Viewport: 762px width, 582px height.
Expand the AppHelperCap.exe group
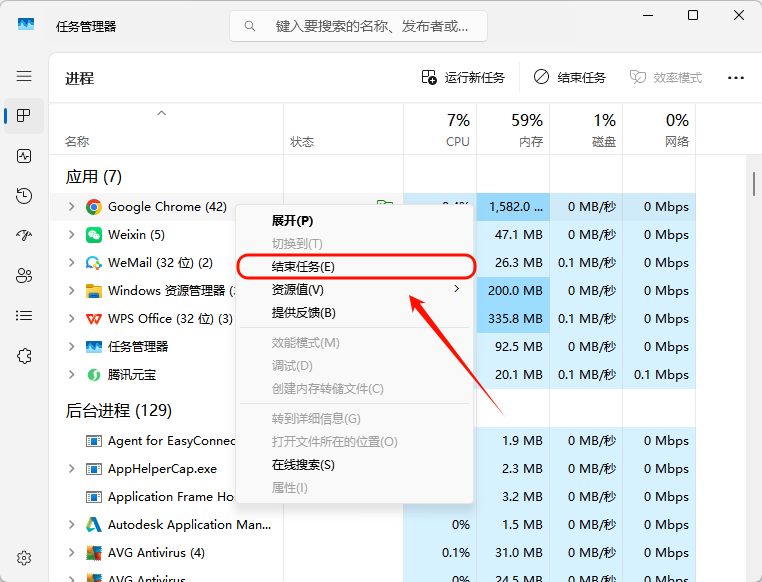[x=71, y=469]
